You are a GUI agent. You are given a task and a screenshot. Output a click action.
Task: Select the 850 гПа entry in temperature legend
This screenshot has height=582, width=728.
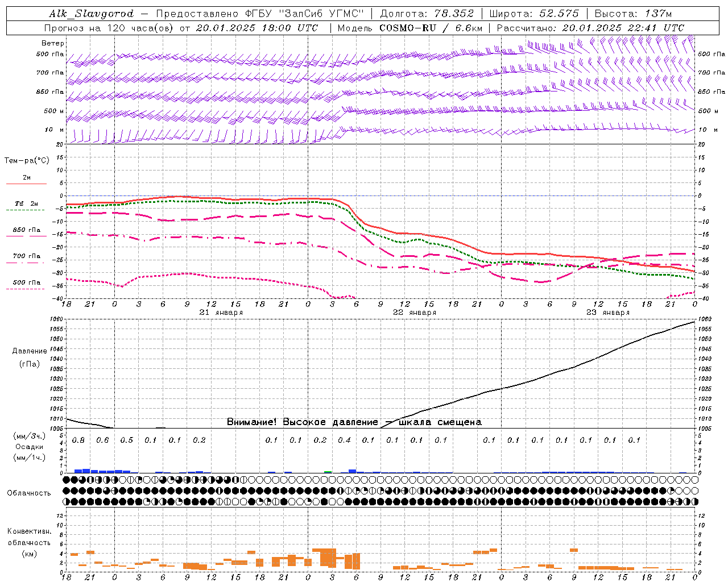26,230
